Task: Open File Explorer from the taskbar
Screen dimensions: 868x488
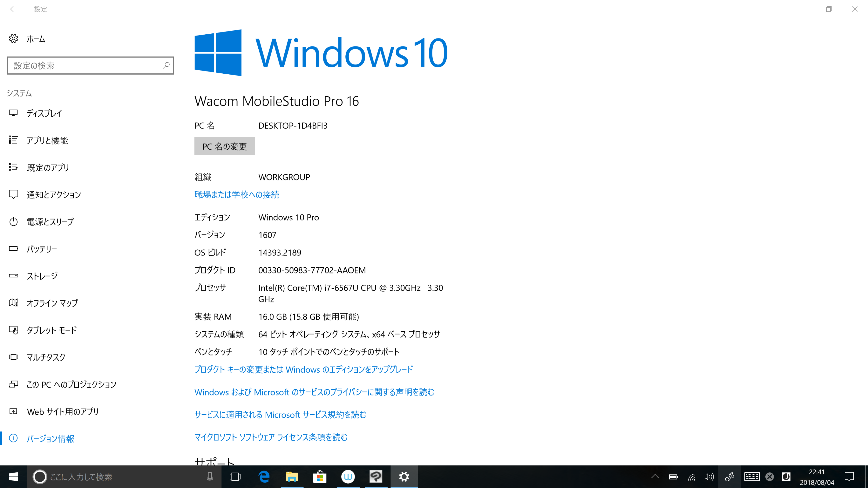Action: tap(292, 477)
